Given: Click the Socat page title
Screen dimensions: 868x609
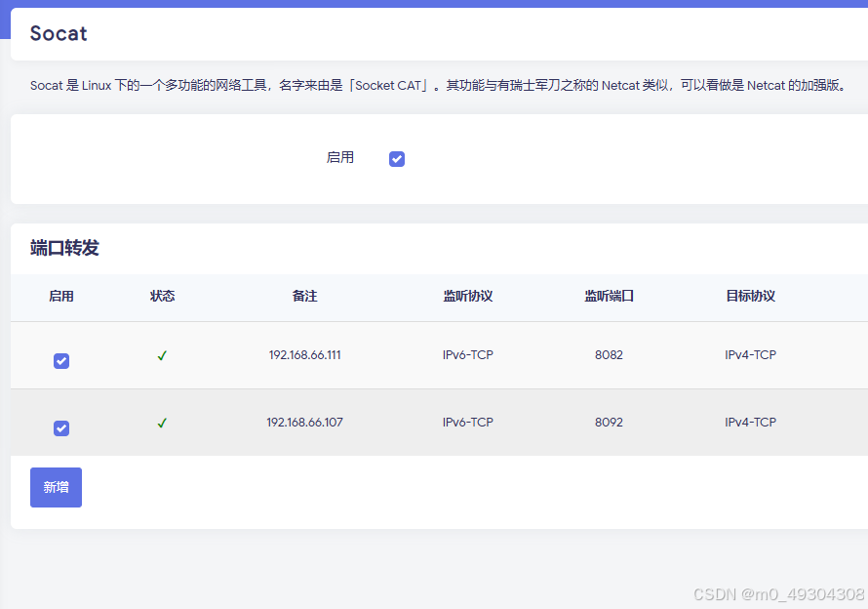Looking at the screenshot, I should pos(59,34).
